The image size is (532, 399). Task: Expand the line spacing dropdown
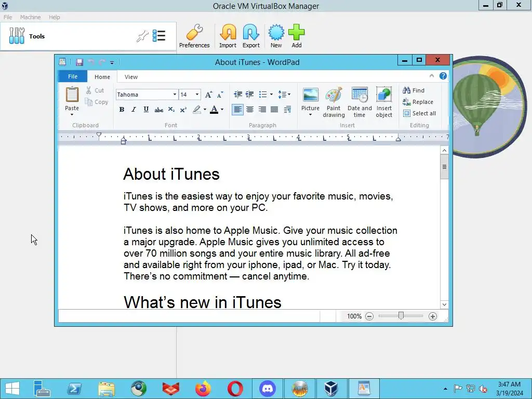pos(284,95)
